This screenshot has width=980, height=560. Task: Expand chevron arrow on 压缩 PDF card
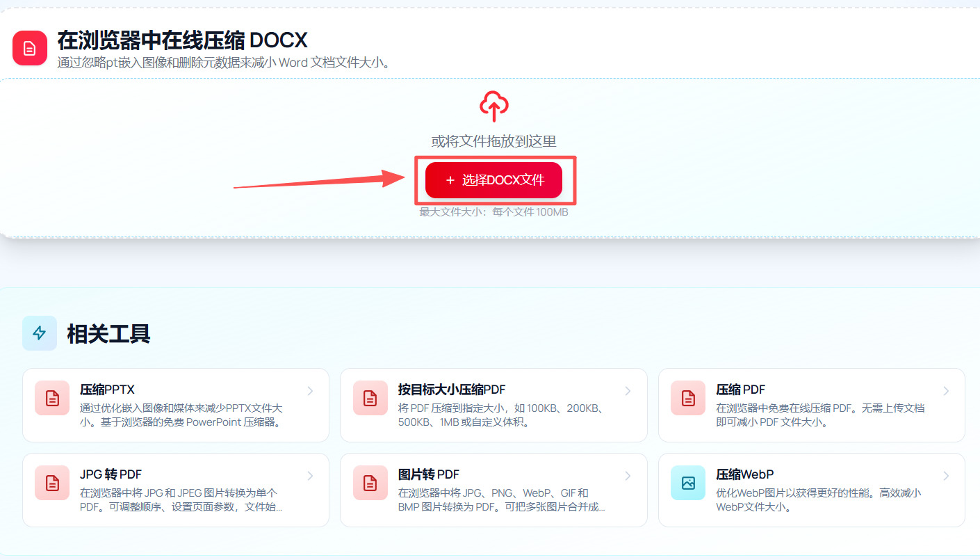click(946, 391)
